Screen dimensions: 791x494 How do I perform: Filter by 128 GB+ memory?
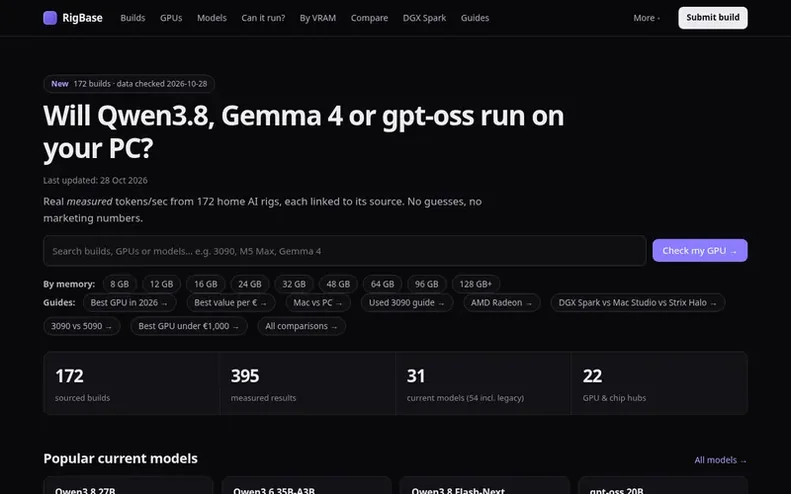point(476,284)
